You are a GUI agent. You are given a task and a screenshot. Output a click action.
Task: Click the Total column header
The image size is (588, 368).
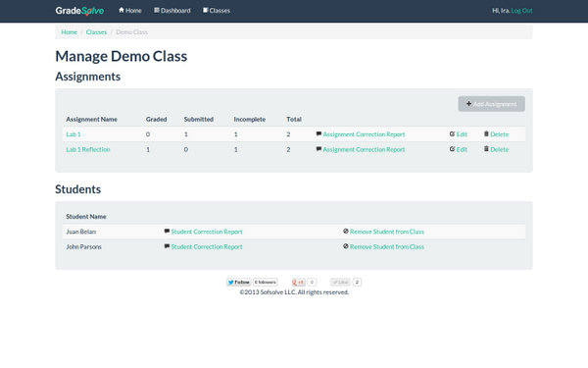click(294, 119)
